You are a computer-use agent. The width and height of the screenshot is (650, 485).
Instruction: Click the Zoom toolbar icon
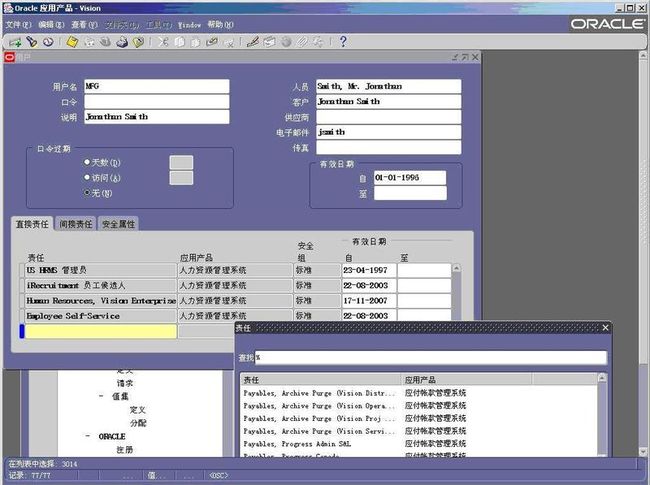(269, 42)
